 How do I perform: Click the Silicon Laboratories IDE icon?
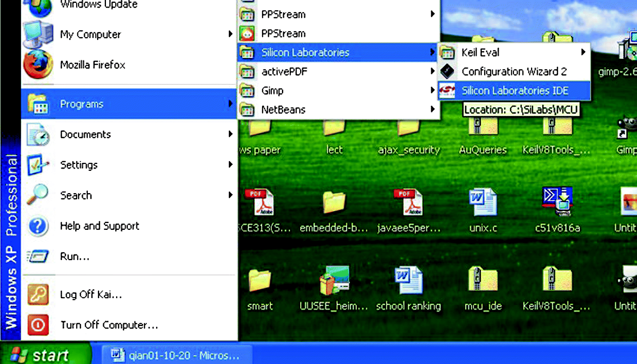447,90
